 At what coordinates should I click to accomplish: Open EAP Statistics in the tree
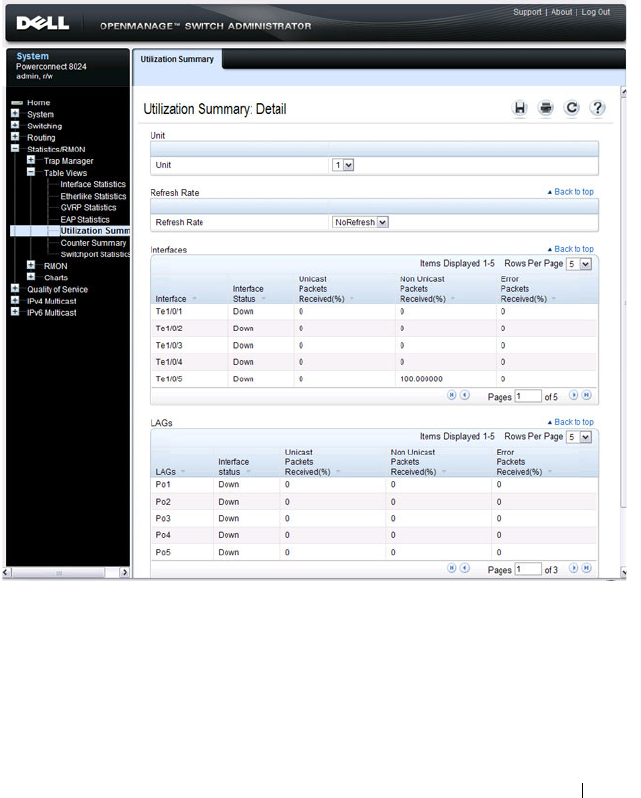click(x=85, y=219)
